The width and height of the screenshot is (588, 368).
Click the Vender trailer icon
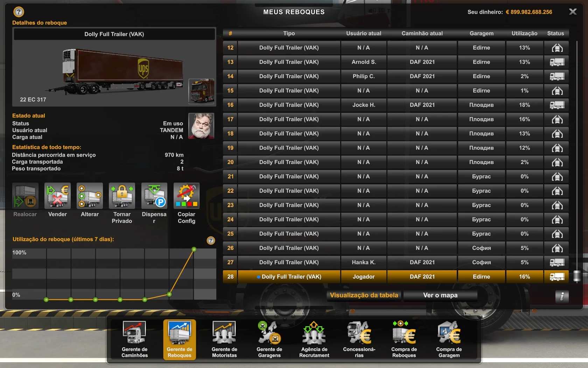coord(57,196)
